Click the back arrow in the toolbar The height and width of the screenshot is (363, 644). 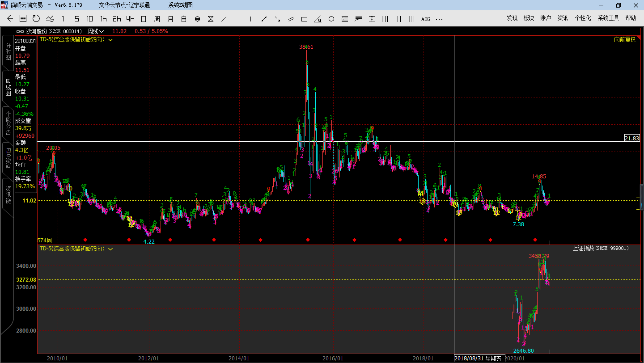(10, 19)
